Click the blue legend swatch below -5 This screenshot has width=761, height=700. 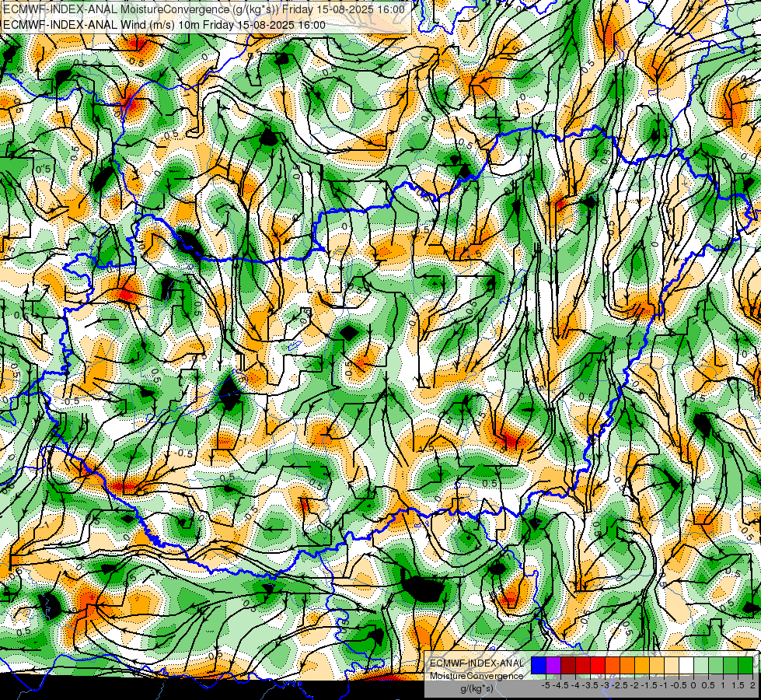click(538, 665)
